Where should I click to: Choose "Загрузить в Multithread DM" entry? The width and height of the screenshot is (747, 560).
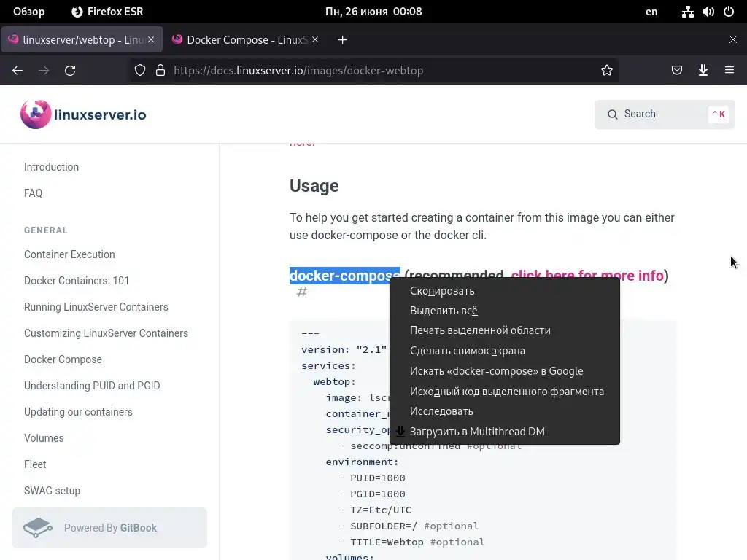pos(477,432)
